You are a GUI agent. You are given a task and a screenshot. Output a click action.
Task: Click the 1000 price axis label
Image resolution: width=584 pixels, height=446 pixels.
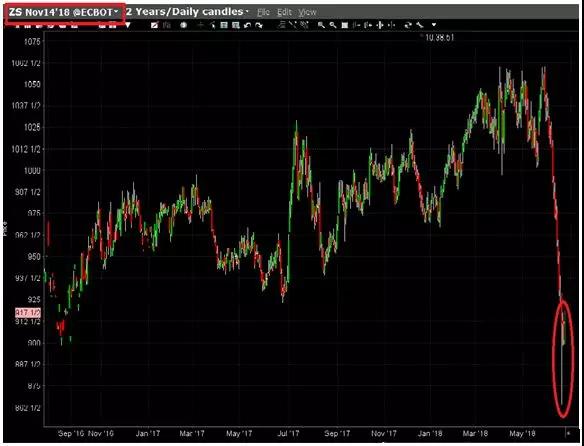(x=32, y=171)
